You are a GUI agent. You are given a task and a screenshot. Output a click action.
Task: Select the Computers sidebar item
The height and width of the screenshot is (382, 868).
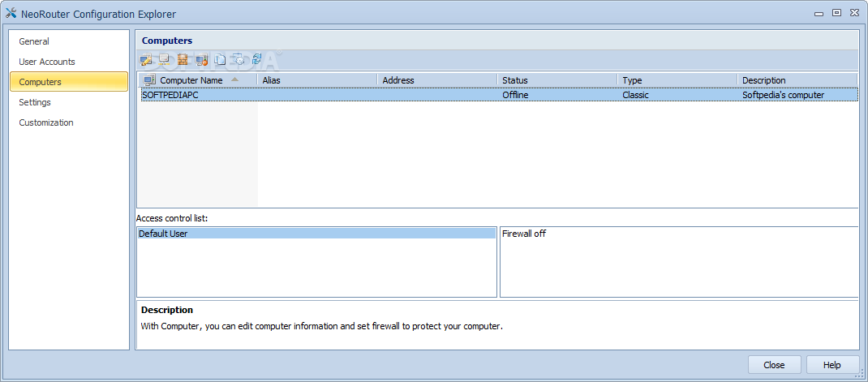click(x=69, y=82)
